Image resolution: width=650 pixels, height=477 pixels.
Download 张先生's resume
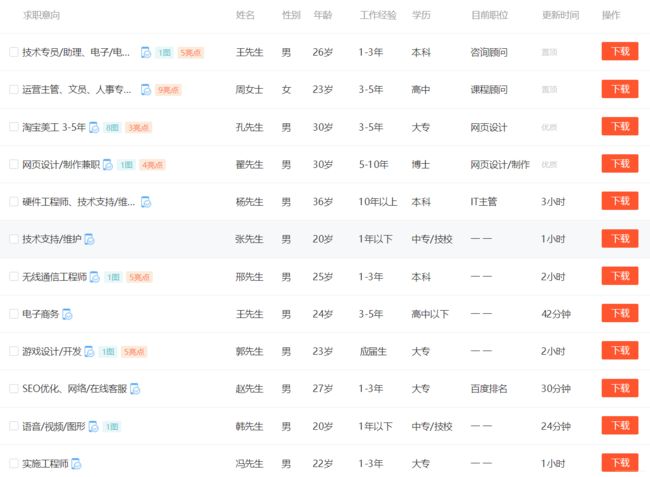(620, 238)
